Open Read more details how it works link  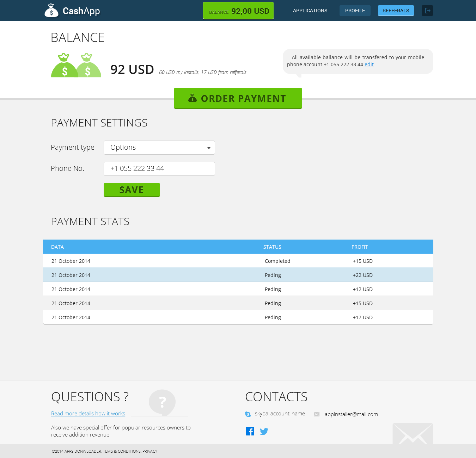[x=88, y=413]
